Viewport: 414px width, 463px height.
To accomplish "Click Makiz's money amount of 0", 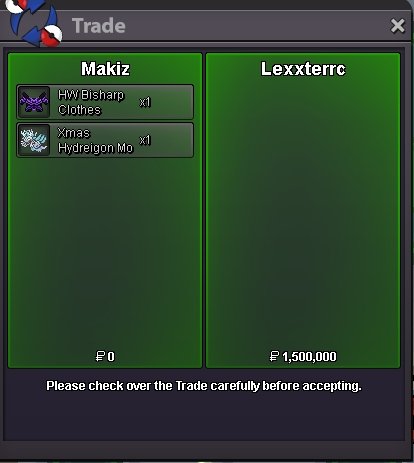I will 111,357.
